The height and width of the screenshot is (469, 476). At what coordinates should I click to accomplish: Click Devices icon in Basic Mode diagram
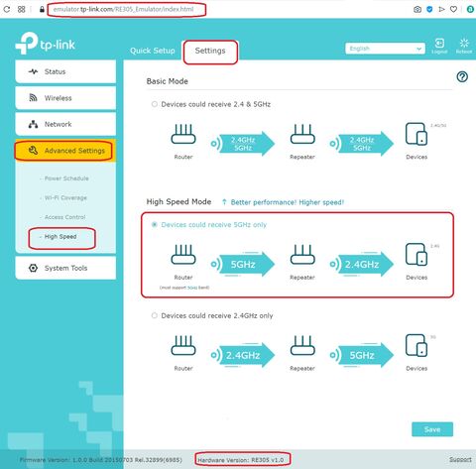pos(416,134)
